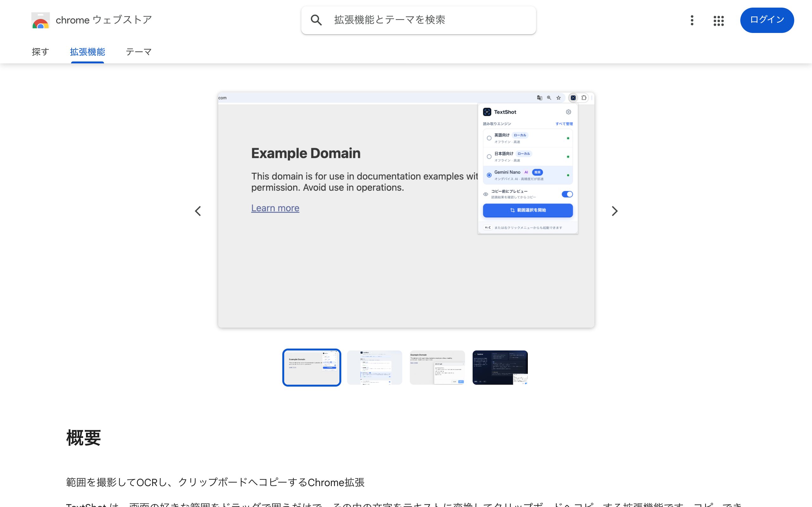Open the Google apps grid

(x=718, y=21)
